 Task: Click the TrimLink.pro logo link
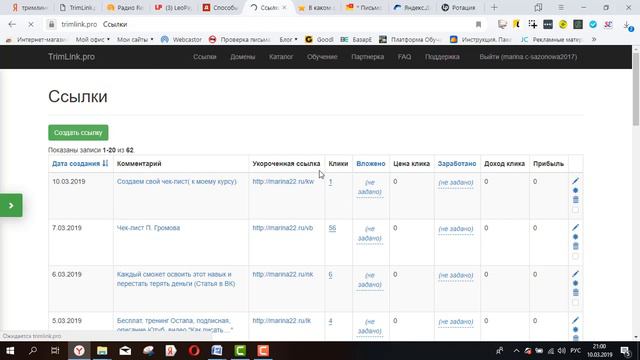pos(71,57)
